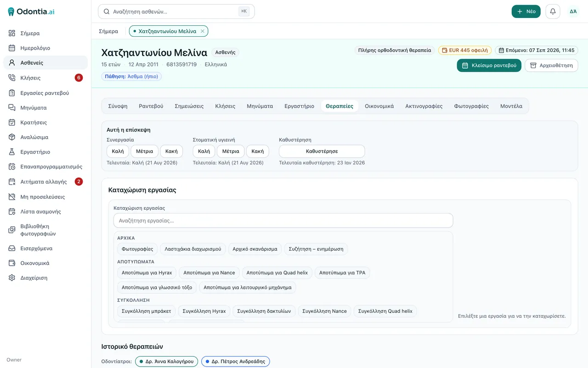Open Βιβλιοθήκη φωτογραφιών sidebar item
This screenshot has width=588, height=368.
[x=45, y=230]
